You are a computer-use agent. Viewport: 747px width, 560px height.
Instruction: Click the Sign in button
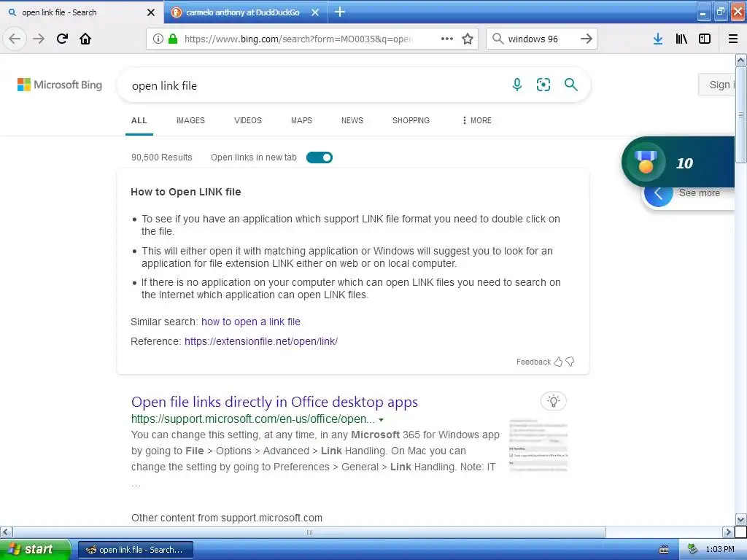point(717,85)
